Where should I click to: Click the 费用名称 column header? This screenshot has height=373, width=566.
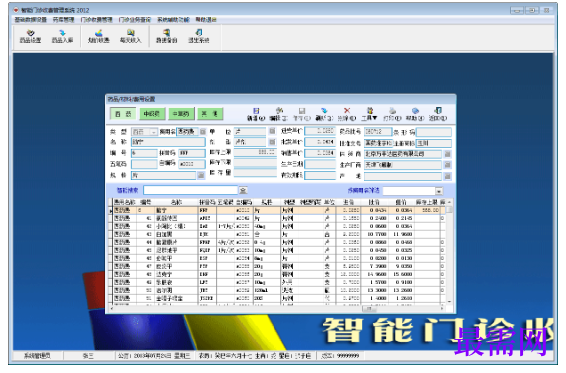(x=125, y=202)
